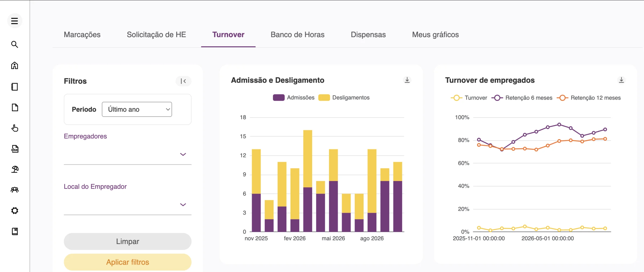Toggle Retenção 12 meses legend item
Image resolution: width=644 pixels, height=272 pixels.
click(x=589, y=98)
